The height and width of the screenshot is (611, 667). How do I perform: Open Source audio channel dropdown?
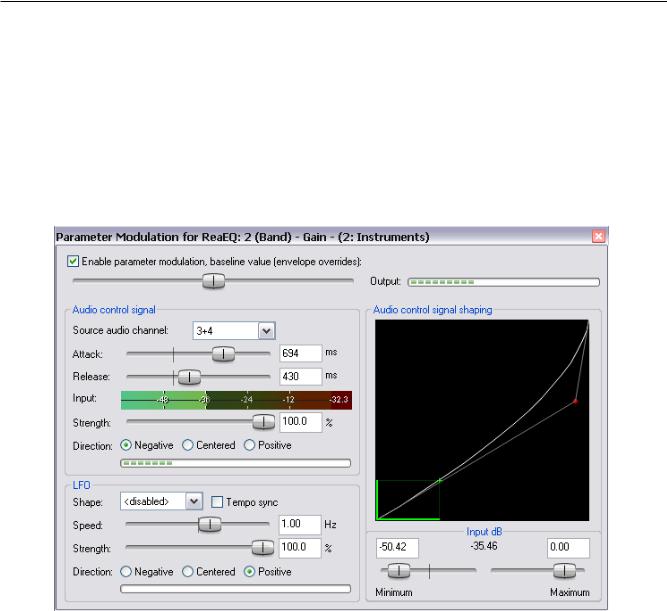(266, 331)
